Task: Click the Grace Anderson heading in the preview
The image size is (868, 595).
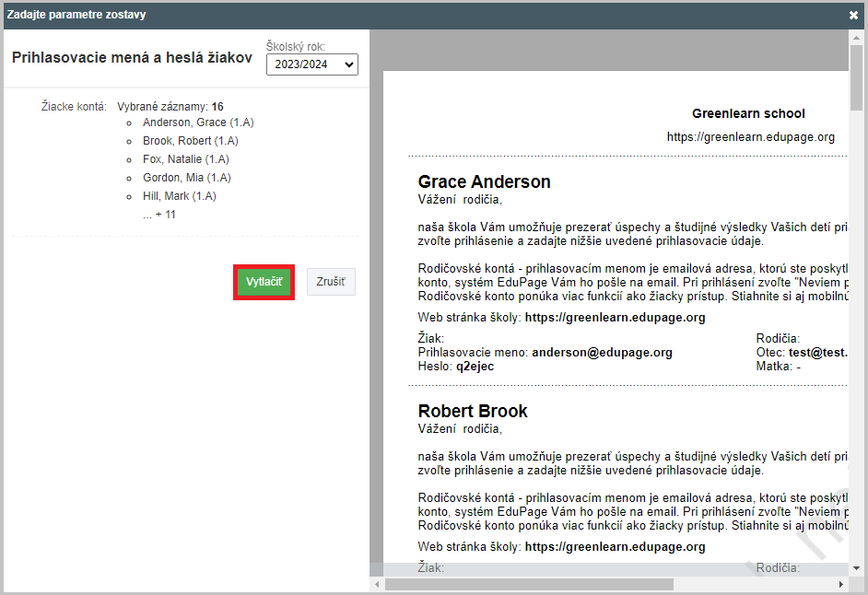Action: point(484,181)
